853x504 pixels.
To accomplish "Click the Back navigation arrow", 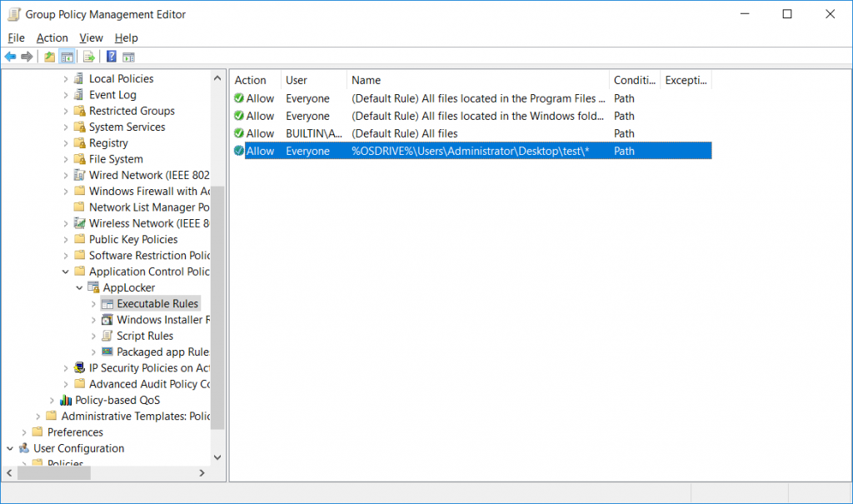I will [11, 56].
